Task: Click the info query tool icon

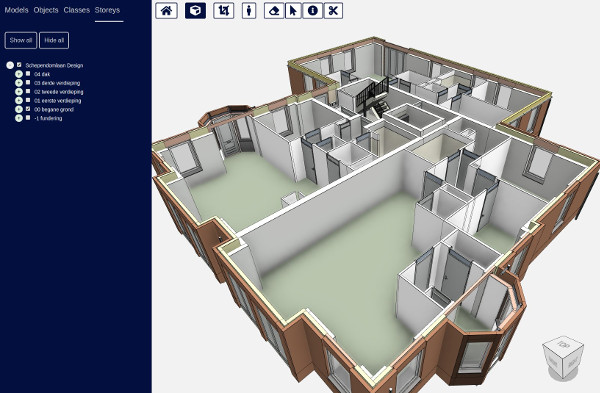Action: 313,11
